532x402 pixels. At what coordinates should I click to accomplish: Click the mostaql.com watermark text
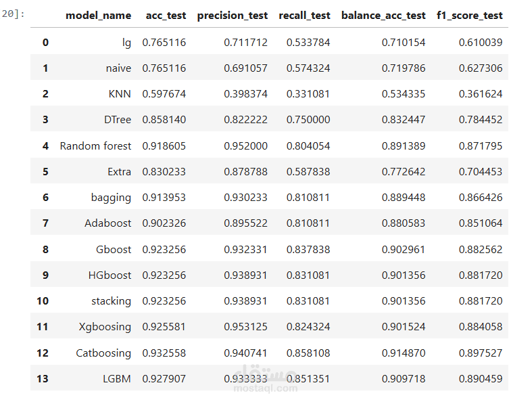point(266,388)
